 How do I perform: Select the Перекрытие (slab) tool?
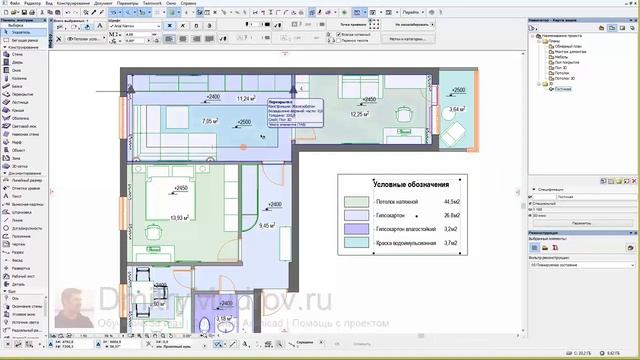pyautogui.click(x=21, y=94)
